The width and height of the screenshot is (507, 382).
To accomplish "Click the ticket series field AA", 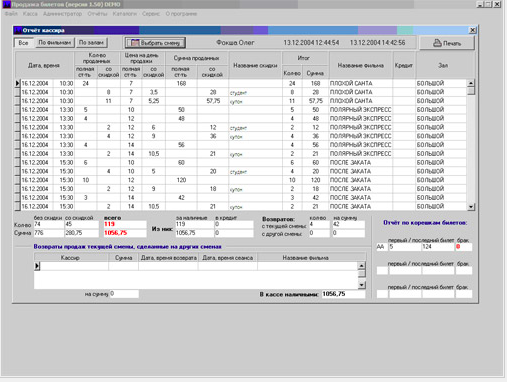I will pos(382,247).
